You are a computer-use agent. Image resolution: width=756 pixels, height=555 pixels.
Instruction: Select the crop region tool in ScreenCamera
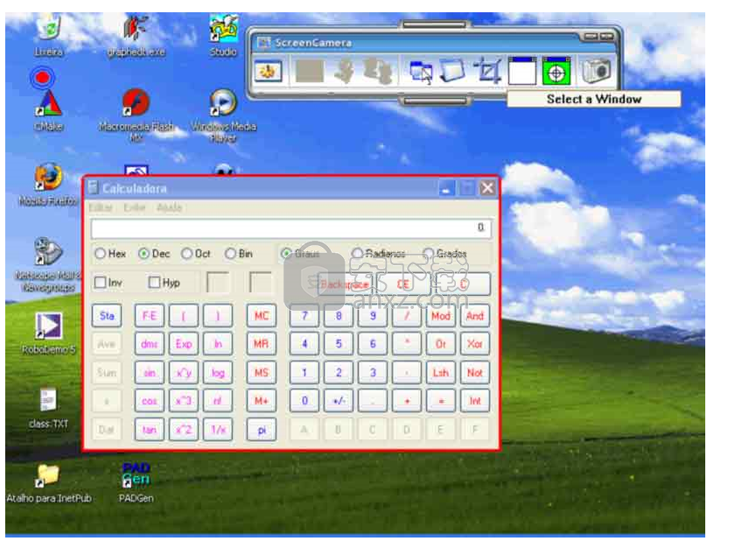click(x=488, y=72)
